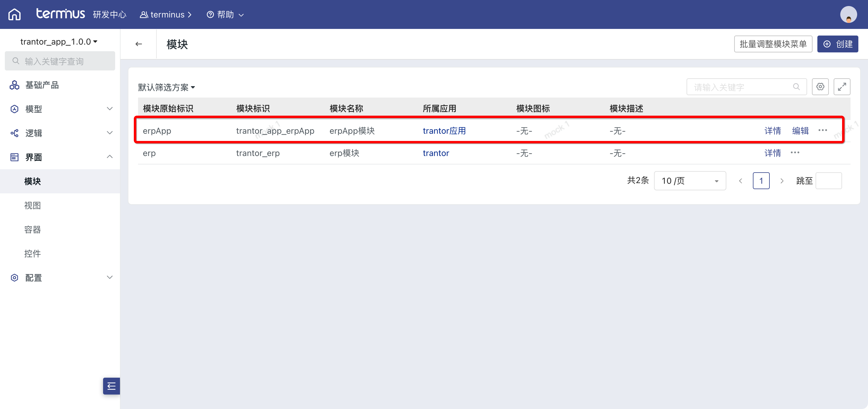Click 研发中心 in the top bar

(x=109, y=14)
